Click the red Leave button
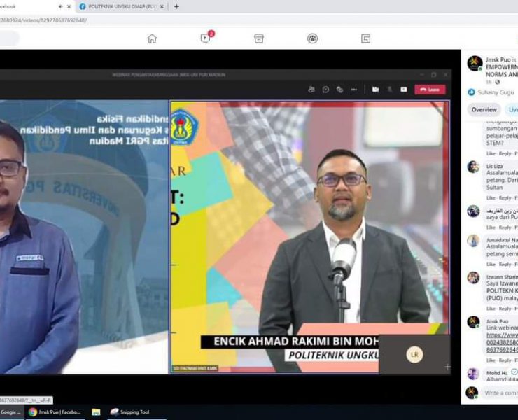Image resolution: width=518 pixels, height=420 pixels. [x=430, y=90]
